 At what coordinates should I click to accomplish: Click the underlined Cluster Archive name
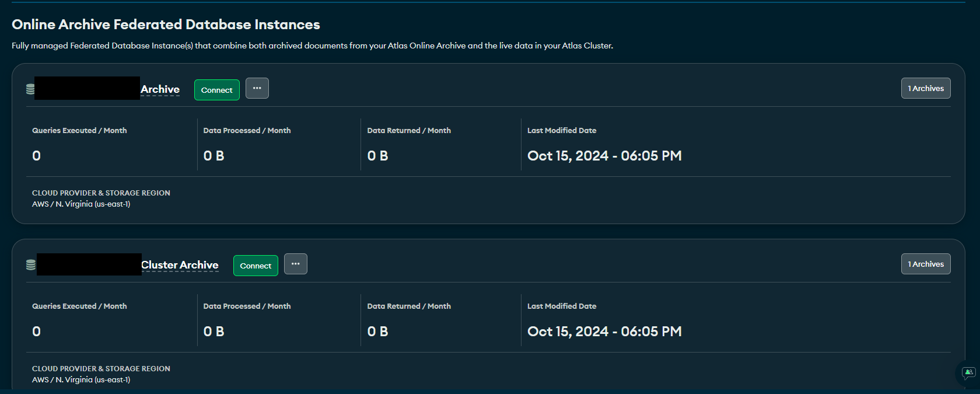tap(180, 265)
